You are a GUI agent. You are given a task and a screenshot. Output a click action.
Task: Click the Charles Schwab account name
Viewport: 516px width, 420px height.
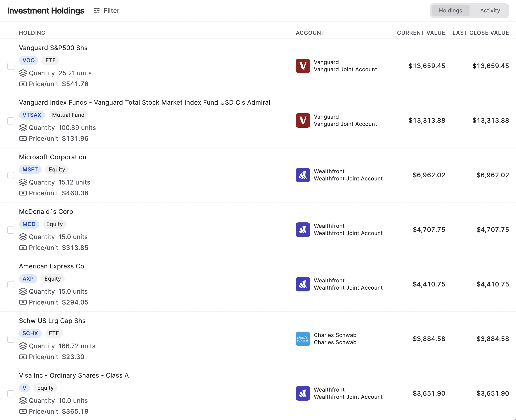(x=335, y=342)
